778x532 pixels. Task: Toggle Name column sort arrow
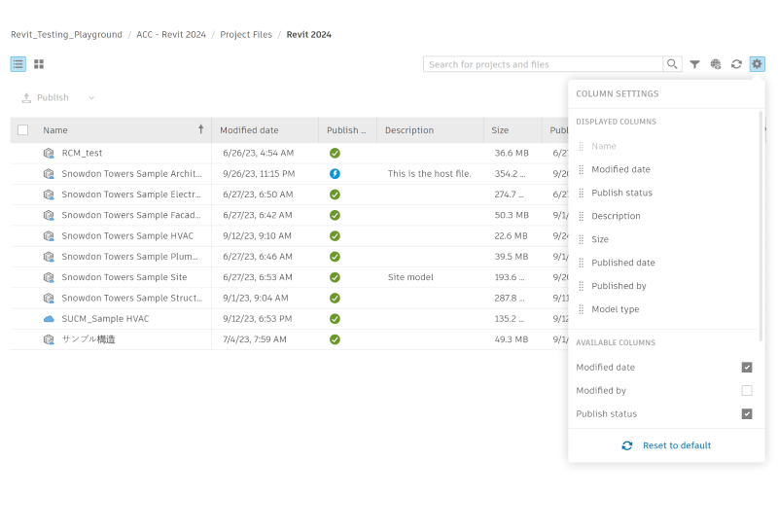pyautogui.click(x=201, y=129)
